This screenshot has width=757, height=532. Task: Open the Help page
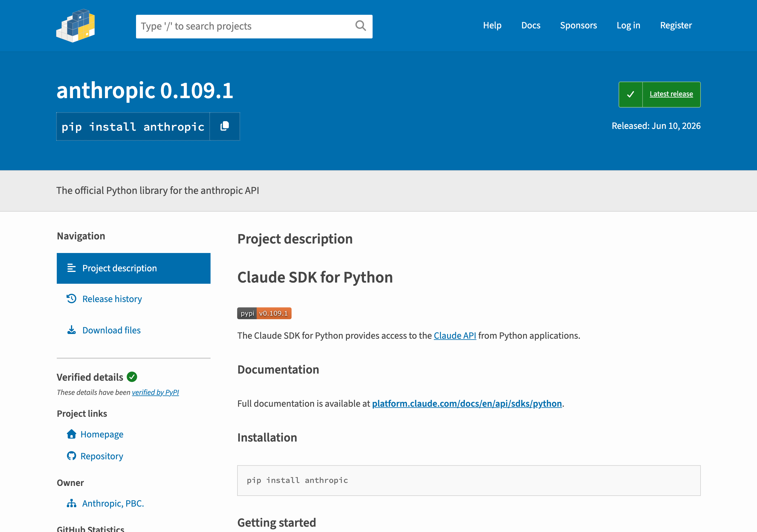point(492,25)
